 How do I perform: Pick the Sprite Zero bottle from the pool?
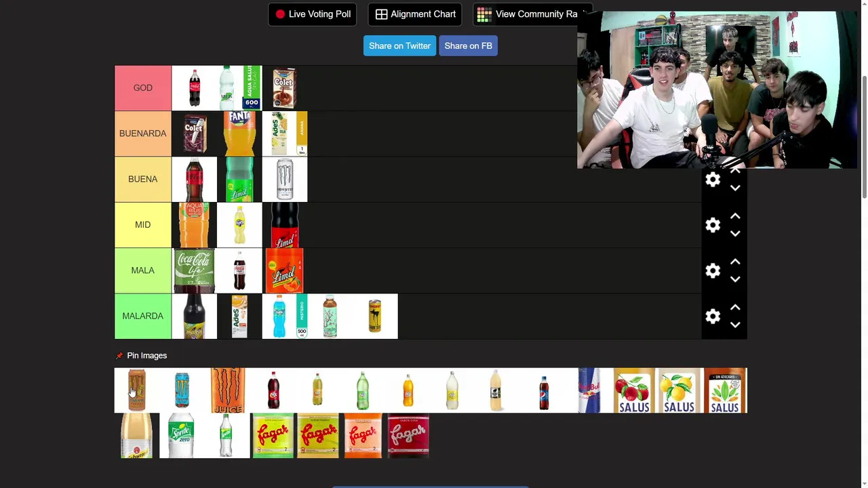click(182, 436)
